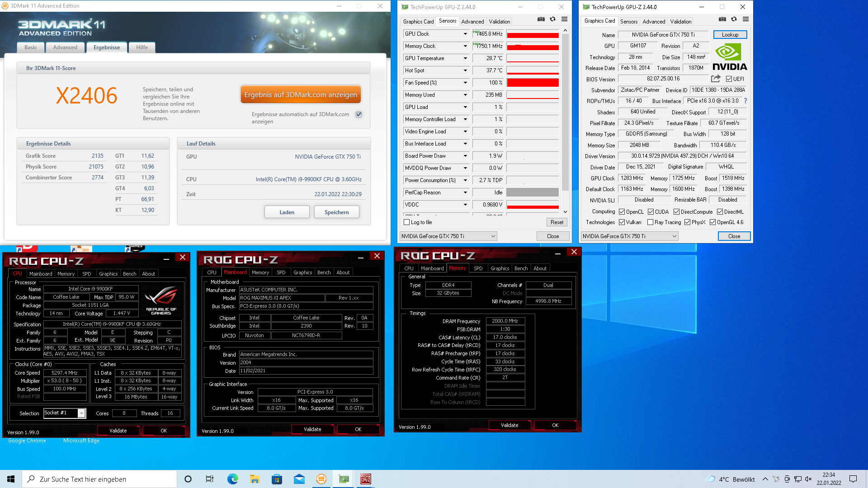
Task: Expand the GPU Temperature sensor dropdown
Action: [465, 58]
